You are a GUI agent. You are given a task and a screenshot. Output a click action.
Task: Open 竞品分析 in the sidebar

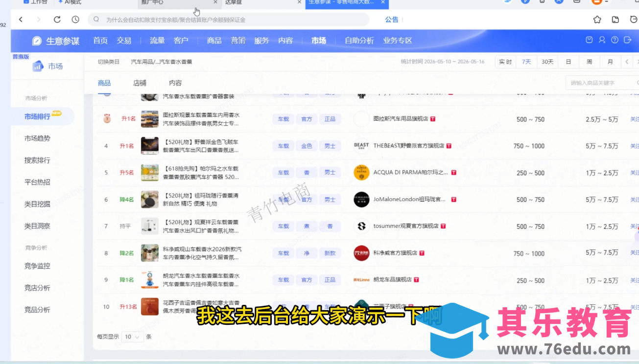point(37,310)
